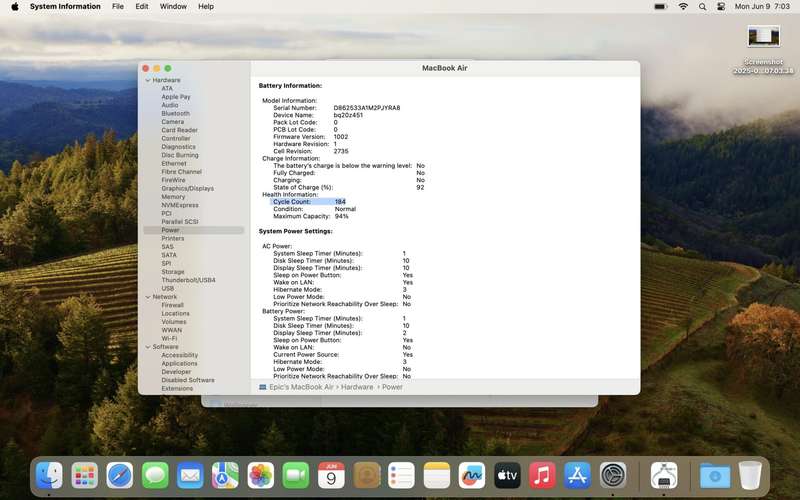Click Hardware in the path bar
Screen dimensions: 800x500
click(357, 387)
